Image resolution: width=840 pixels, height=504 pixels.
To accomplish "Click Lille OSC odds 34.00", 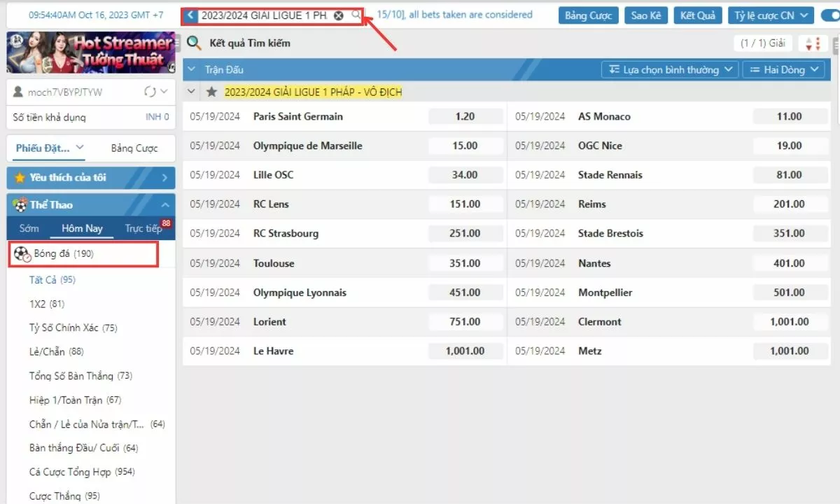I will [x=465, y=175].
